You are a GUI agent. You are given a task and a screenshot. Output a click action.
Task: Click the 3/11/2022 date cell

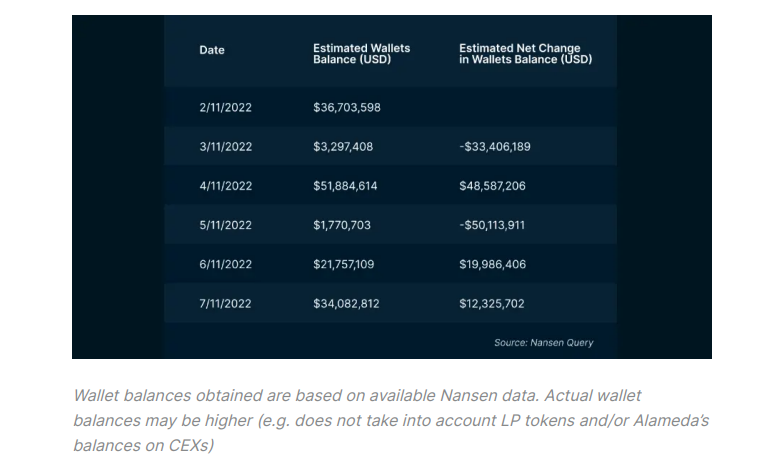point(225,147)
